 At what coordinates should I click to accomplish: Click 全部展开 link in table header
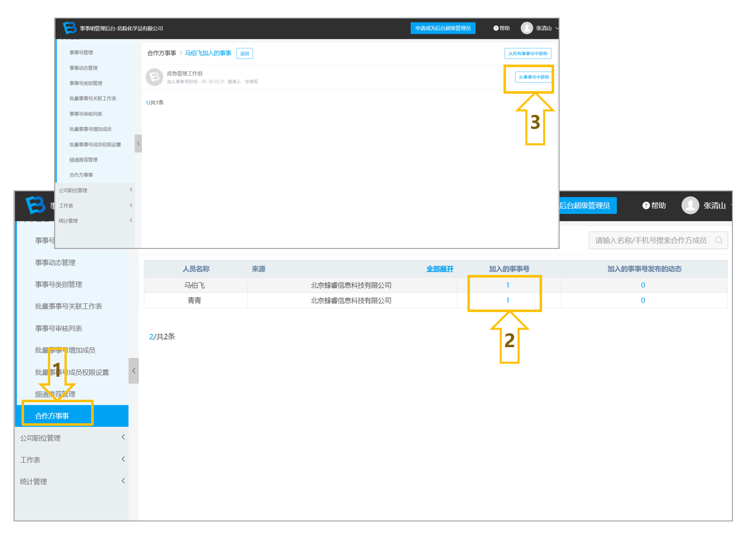click(x=440, y=269)
